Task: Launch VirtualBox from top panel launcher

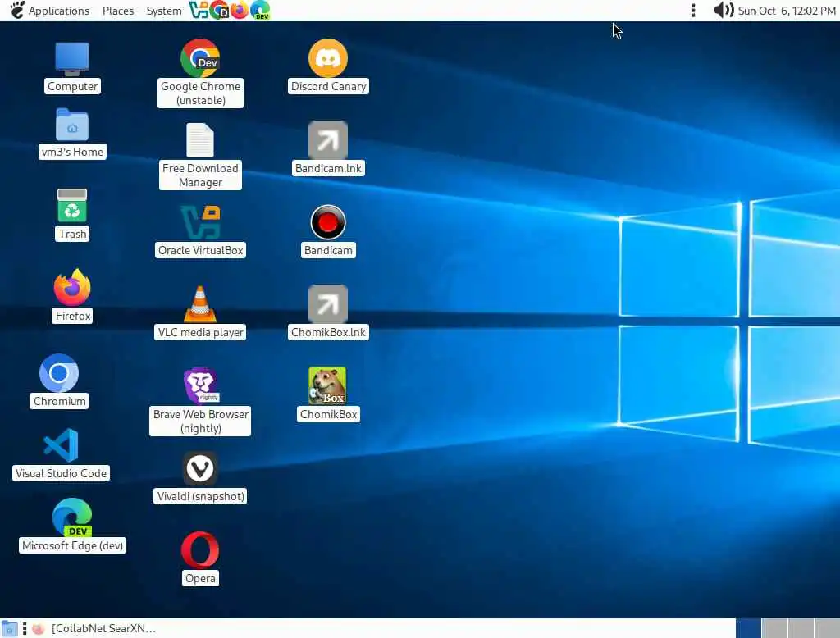Action: [199, 10]
